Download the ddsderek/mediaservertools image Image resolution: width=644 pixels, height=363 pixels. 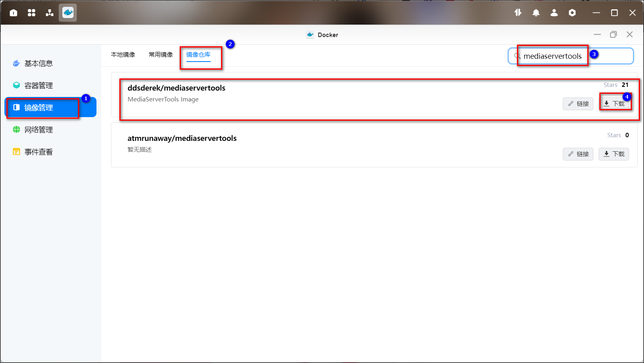pyautogui.click(x=614, y=104)
